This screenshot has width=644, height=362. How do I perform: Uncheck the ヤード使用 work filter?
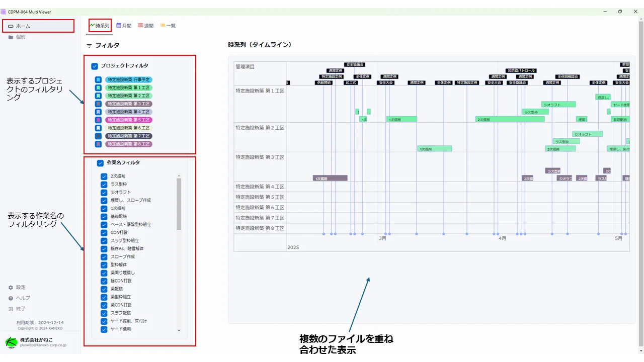[x=104, y=329]
